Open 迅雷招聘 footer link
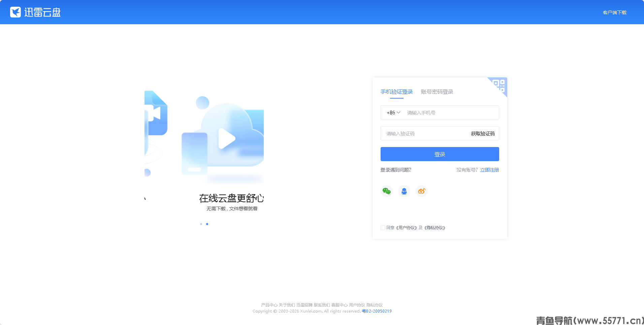The width and height of the screenshot is (644, 325). tap(304, 305)
